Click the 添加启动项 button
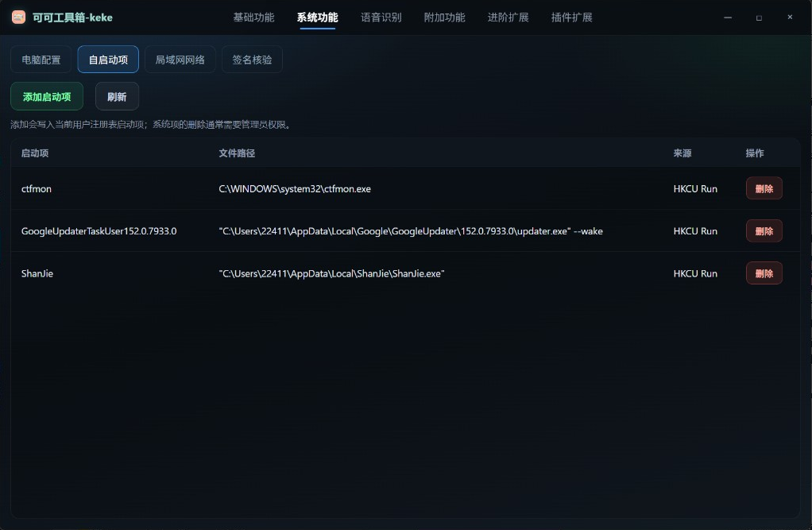 pyautogui.click(x=47, y=96)
